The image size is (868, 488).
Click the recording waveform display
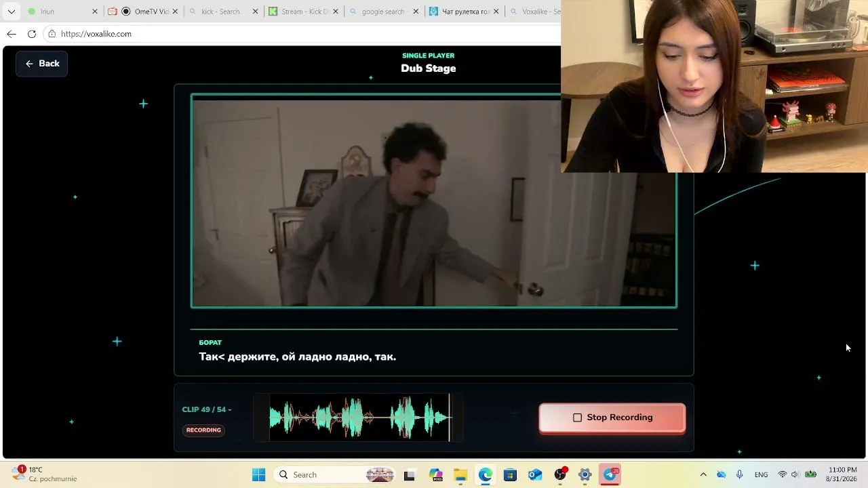pos(358,418)
